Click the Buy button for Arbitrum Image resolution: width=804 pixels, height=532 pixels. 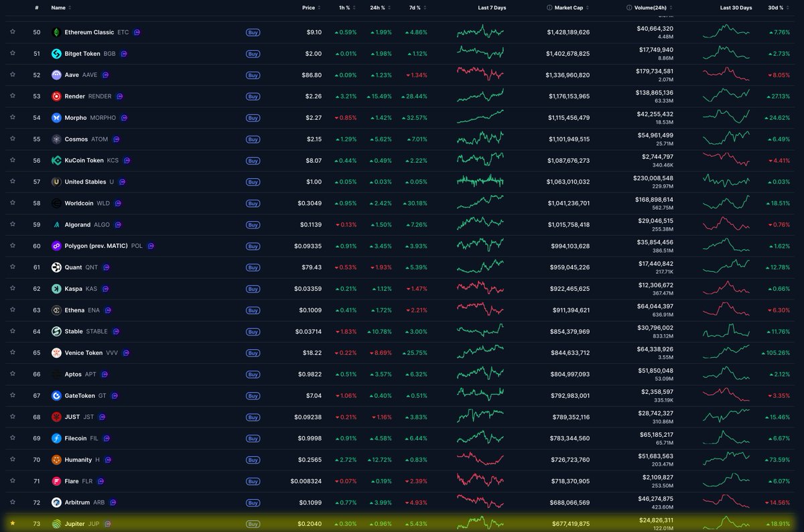pyautogui.click(x=253, y=503)
